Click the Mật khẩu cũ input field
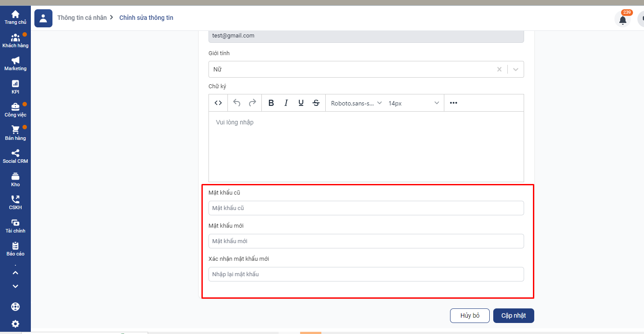Image resolution: width=644 pixels, height=334 pixels. coord(366,208)
